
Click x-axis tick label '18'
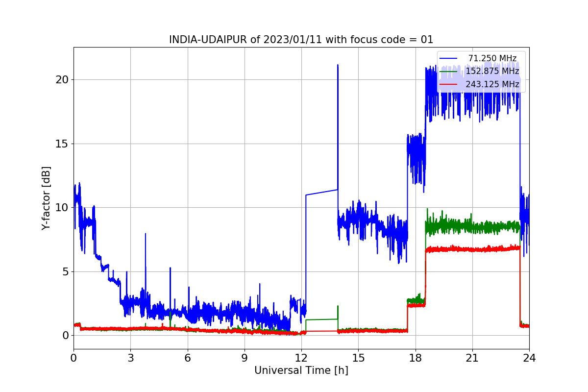pyautogui.click(x=416, y=358)
